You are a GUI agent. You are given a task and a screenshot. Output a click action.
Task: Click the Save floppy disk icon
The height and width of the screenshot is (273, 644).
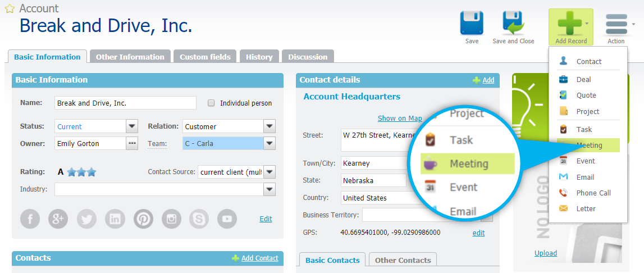coord(472,22)
